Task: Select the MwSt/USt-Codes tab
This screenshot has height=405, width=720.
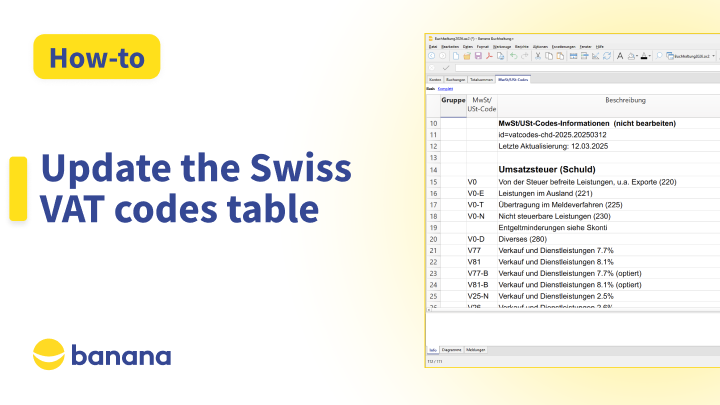Action: [x=513, y=79]
